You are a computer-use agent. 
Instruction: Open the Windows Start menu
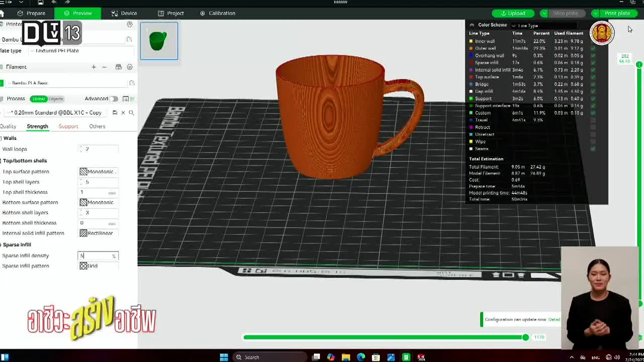(x=224, y=357)
